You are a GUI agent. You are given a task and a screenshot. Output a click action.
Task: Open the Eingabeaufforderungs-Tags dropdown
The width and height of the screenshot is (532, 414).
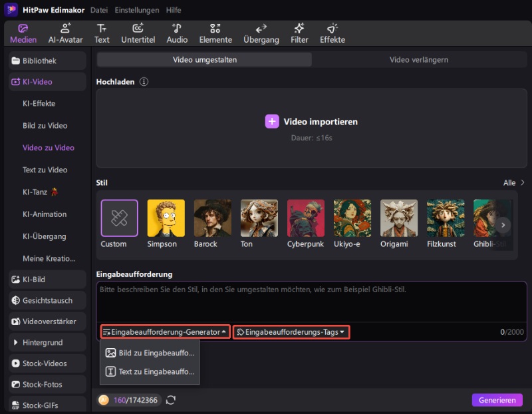tap(291, 331)
